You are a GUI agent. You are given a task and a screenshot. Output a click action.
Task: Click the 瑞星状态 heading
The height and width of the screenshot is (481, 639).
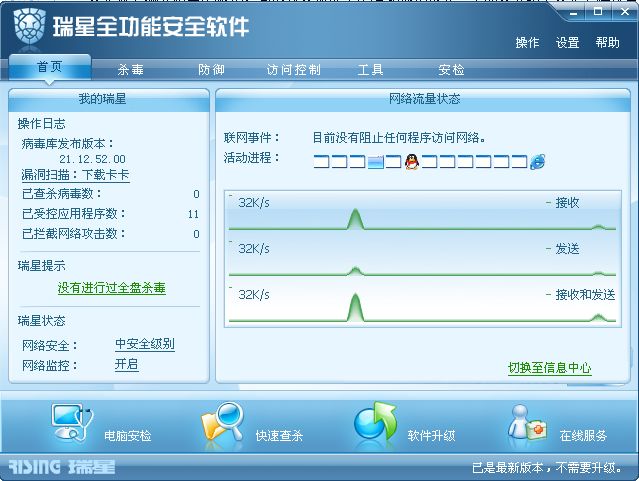point(42,321)
